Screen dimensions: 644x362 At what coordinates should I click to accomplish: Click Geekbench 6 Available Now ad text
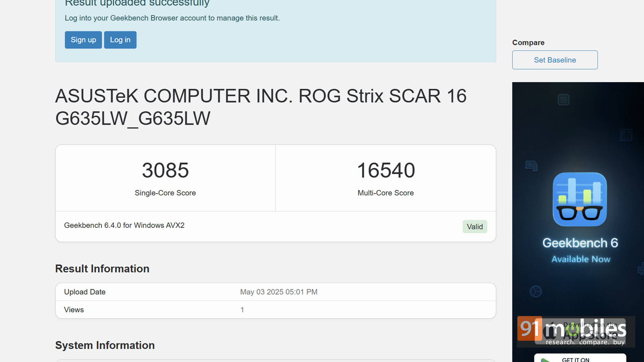580,250
